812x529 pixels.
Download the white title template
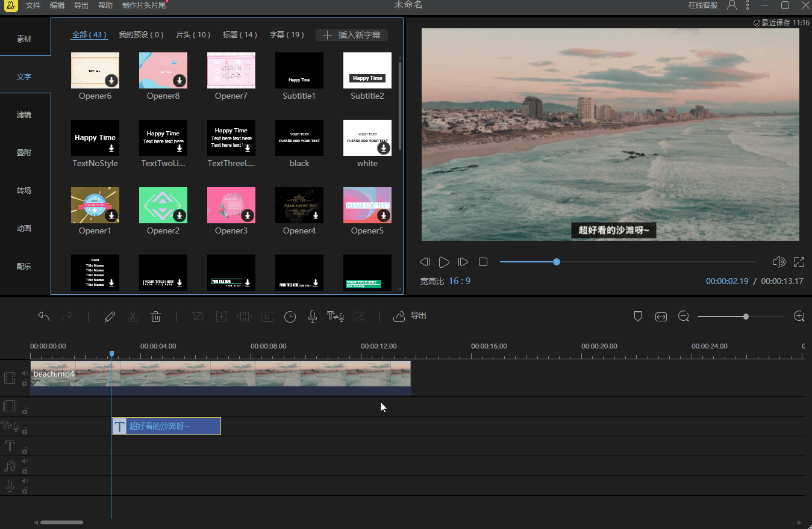(x=384, y=148)
